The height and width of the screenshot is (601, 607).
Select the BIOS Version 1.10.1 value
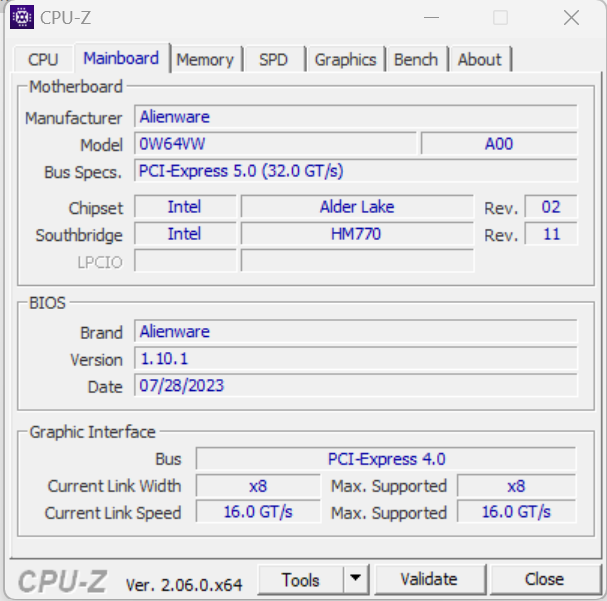(x=355, y=358)
